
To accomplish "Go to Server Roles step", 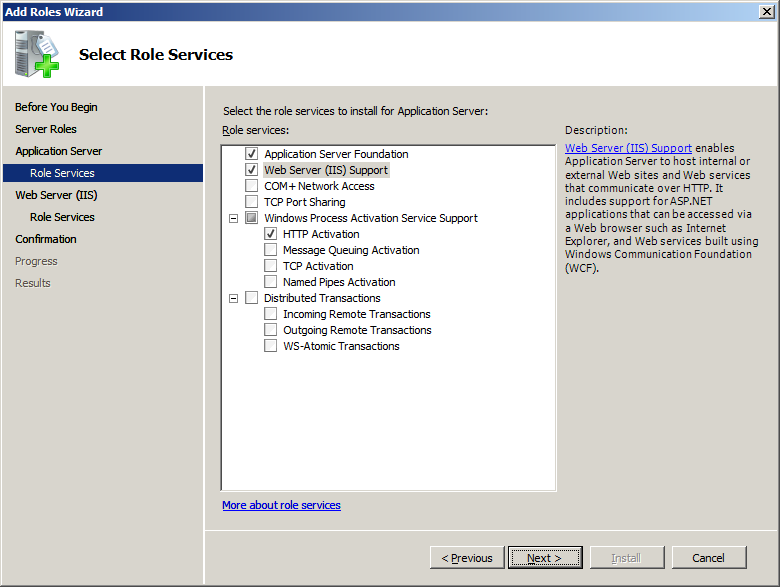I will click(46, 129).
